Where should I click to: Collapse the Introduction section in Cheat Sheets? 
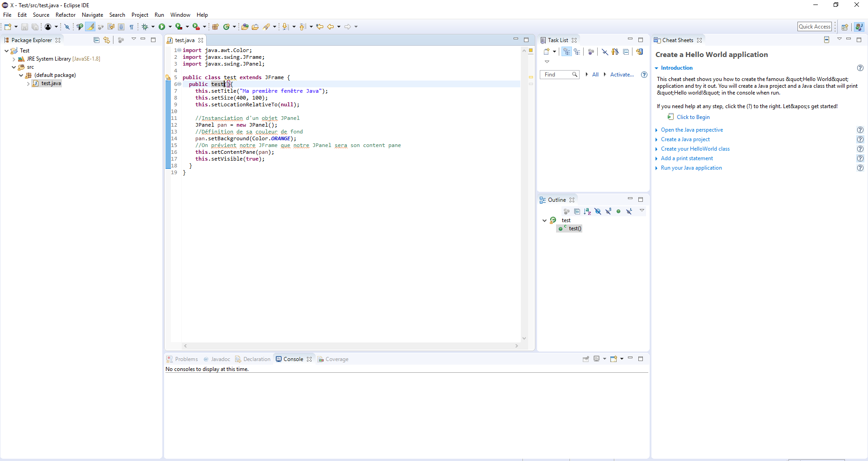click(x=656, y=68)
